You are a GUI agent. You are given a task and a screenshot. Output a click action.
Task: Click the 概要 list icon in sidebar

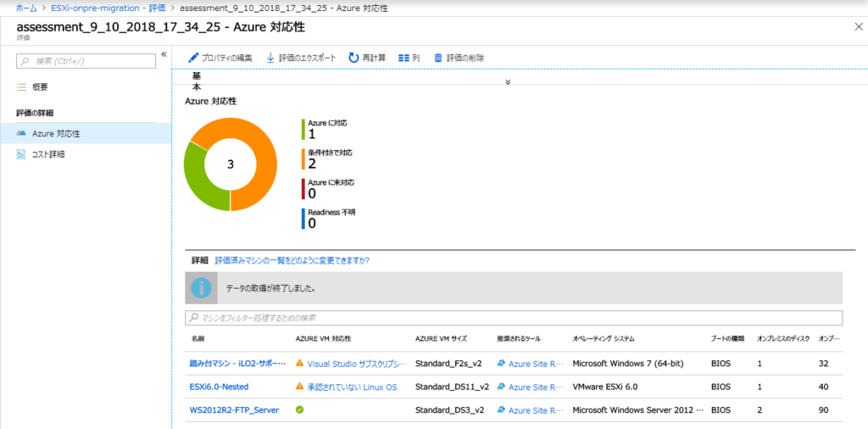(21, 87)
